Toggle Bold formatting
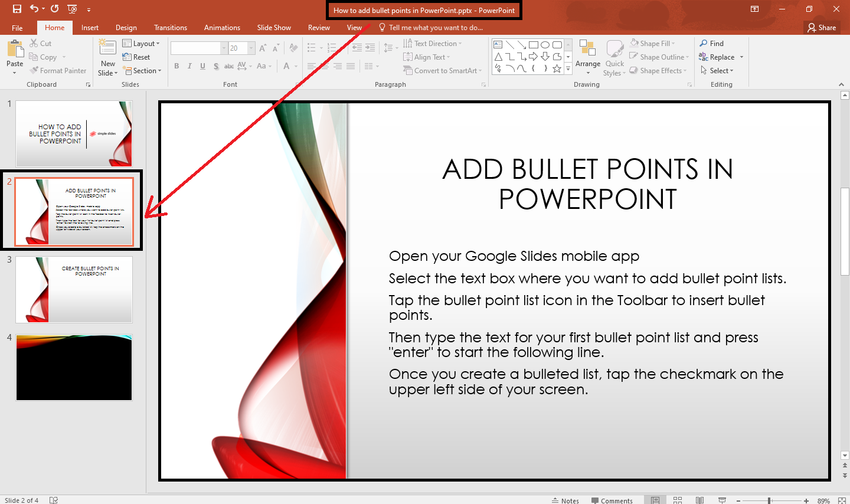 (176, 66)
